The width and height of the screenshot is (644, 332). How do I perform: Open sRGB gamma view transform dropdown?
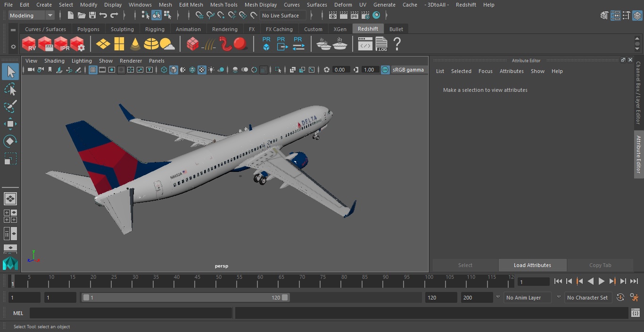(x=408, y=70)
